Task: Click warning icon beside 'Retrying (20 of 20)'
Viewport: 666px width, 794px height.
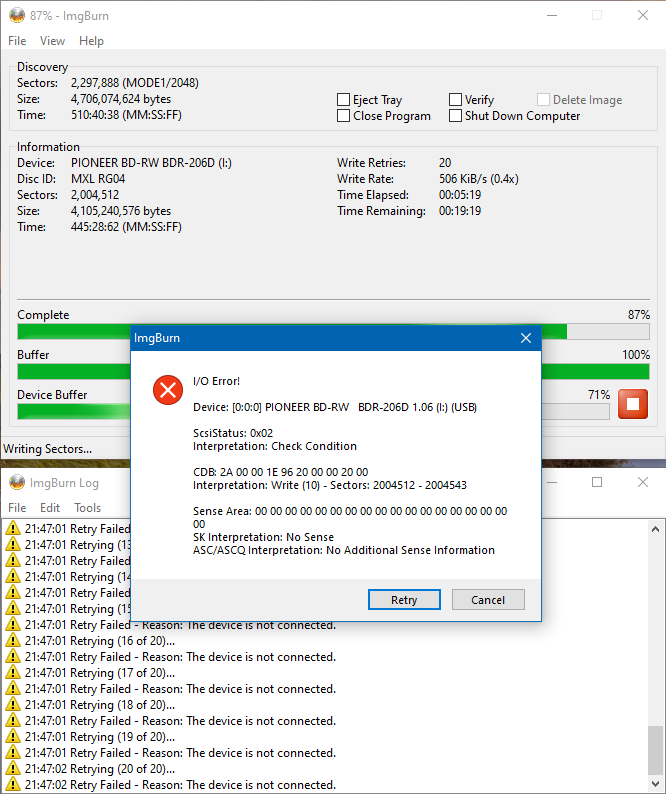Action: point(13,769)
